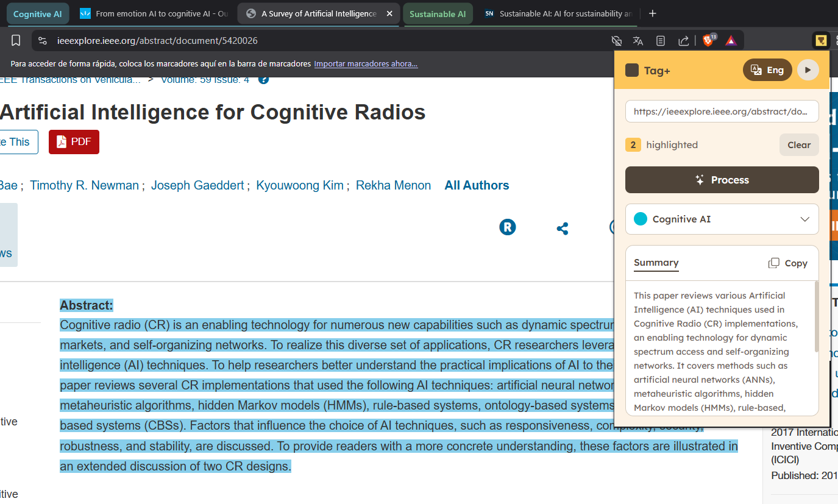Click the Brave Rewards triangle icon
Viewport: 838px width, 504px height.
pyautogui.click(x=731, y=41)
